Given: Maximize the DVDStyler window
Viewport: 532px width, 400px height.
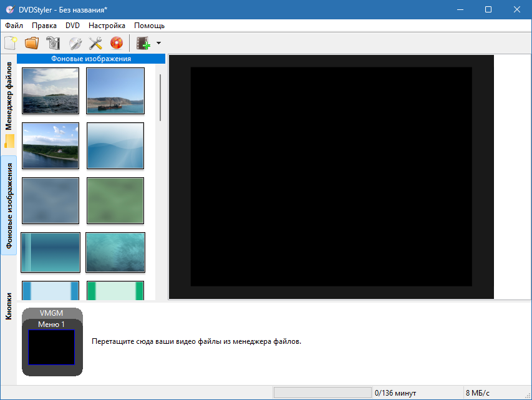Looking at the screenshot, I should coord(488,9).
